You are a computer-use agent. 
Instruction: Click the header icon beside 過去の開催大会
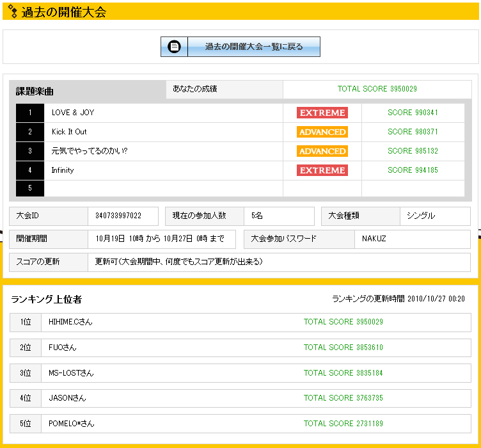(12, 12)
